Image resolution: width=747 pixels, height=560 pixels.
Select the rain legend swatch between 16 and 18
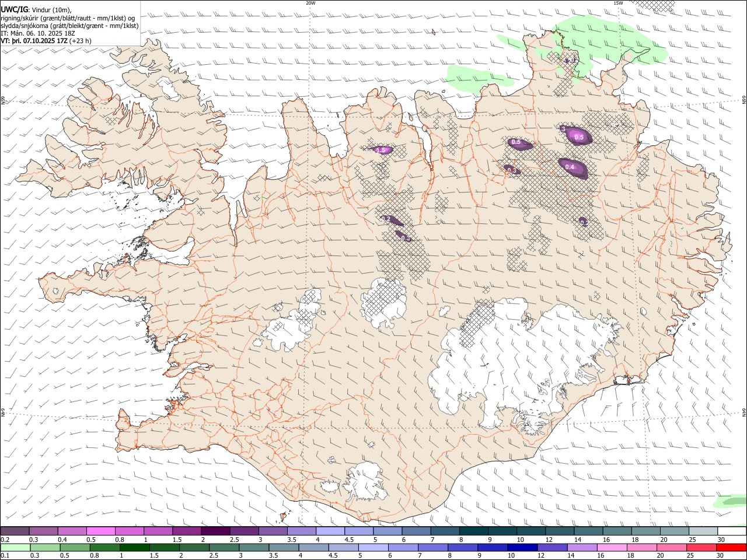click(613, 547)
